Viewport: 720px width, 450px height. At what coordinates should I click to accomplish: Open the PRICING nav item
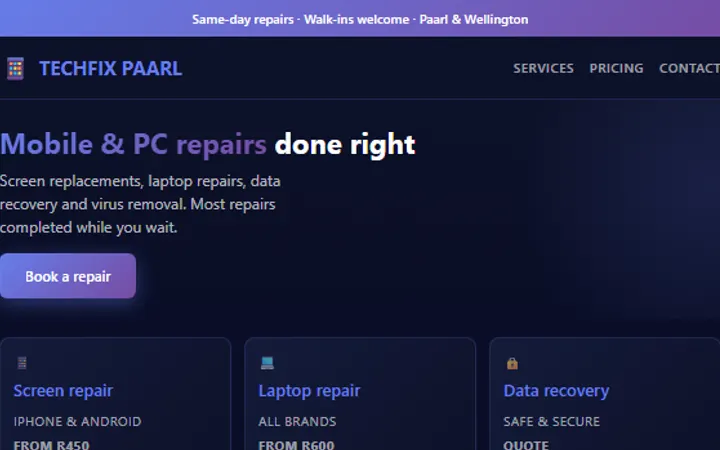(x=616, y=68)
